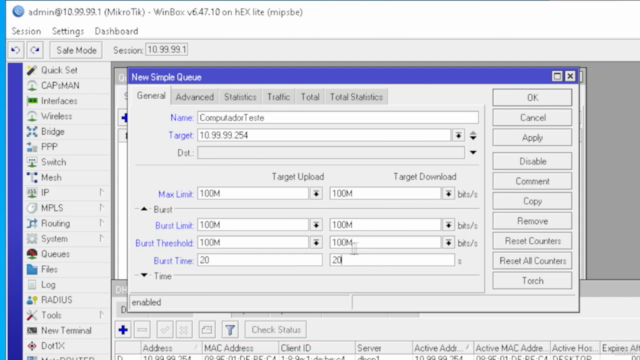
Task: Open IP submenu in sidebar
Action: [x=45, y=193]
